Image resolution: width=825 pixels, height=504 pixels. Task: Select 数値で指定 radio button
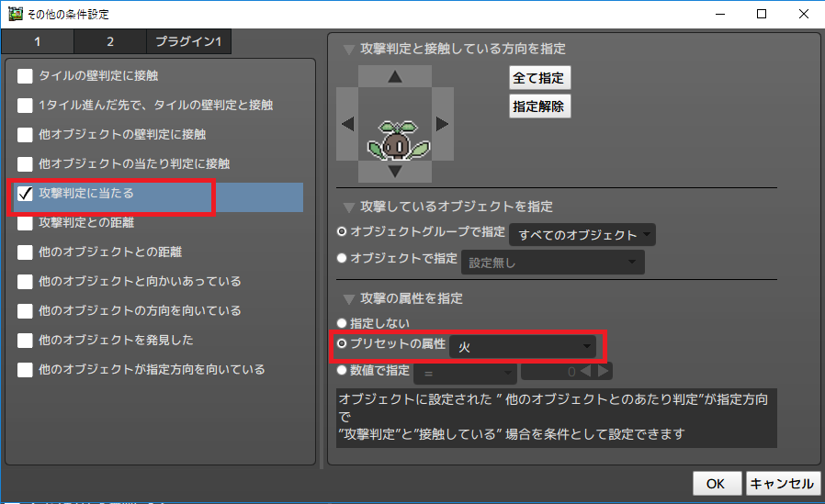(342, 371)
